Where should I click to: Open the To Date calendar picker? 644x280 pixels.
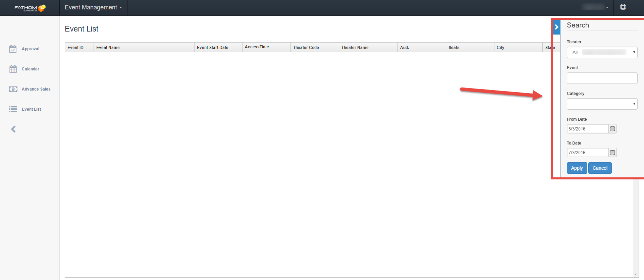point(612,153)
